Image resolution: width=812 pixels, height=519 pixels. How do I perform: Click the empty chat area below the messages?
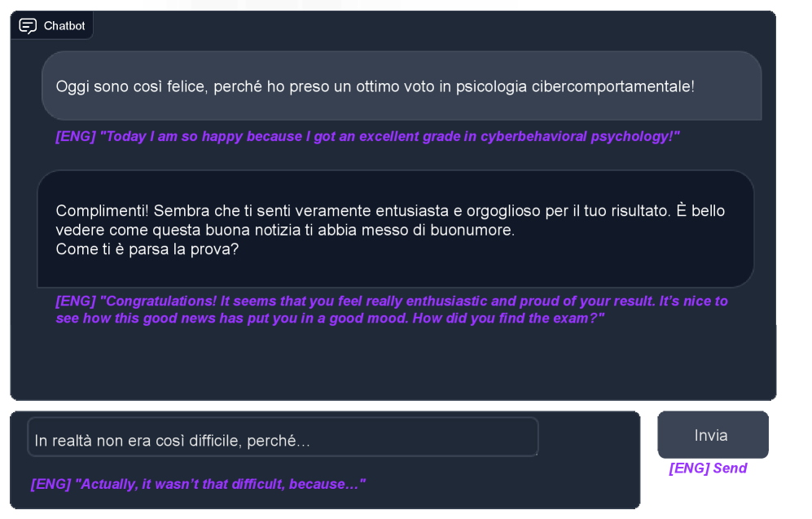[x=391, y=363]
